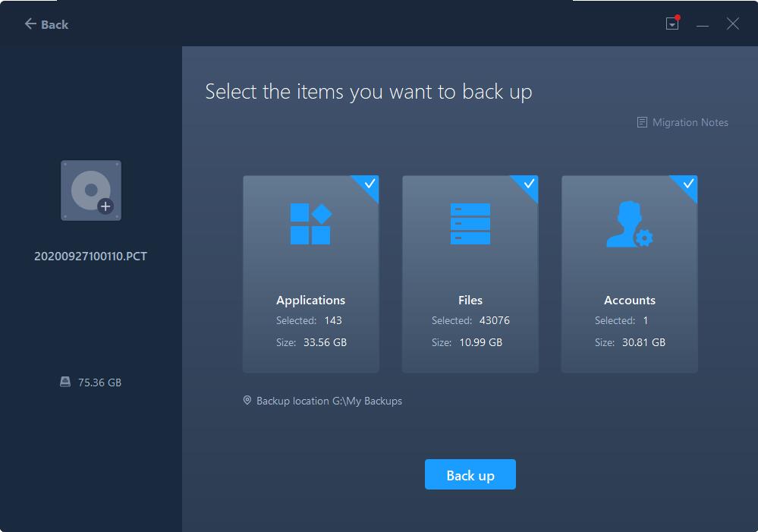
Task: Click the Migration Notes document icon
Action: [642, 122]
